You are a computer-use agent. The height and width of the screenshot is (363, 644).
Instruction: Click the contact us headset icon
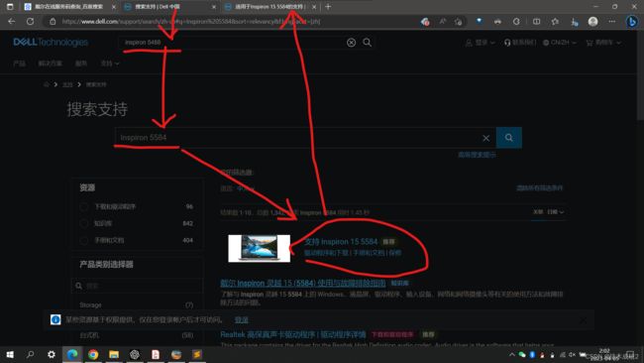507,43
